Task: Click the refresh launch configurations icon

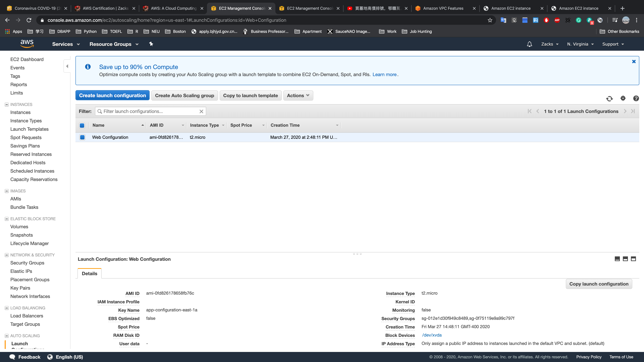Action: click(609, 98)
